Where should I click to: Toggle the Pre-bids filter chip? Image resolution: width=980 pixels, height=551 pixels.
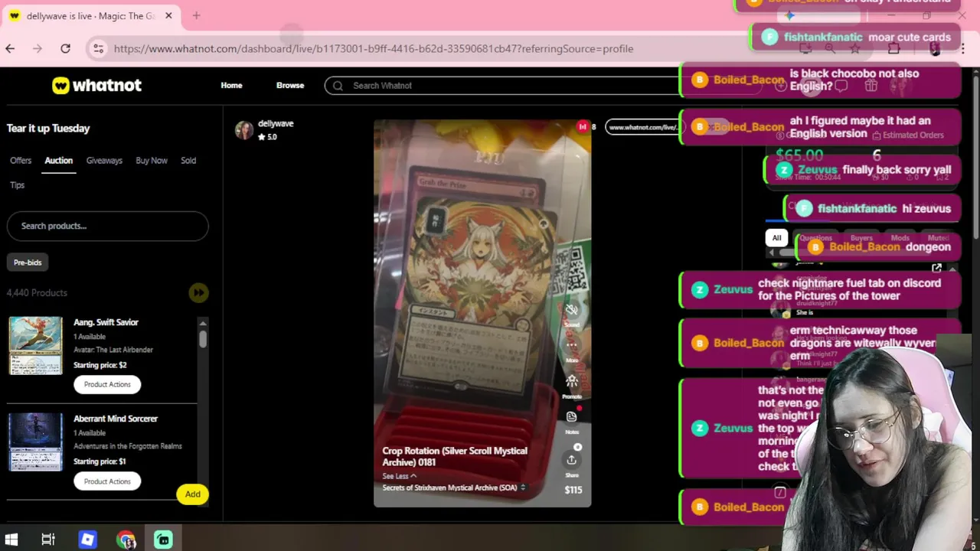tap(28, 262)
